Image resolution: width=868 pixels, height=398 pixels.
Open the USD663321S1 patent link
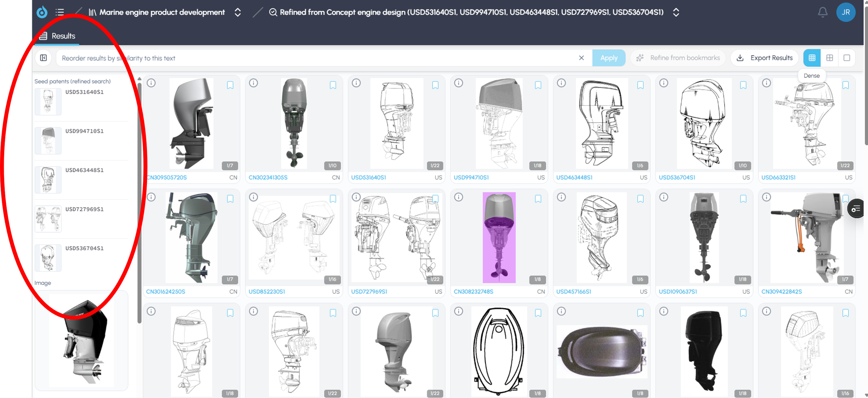(x=778, y=177)
